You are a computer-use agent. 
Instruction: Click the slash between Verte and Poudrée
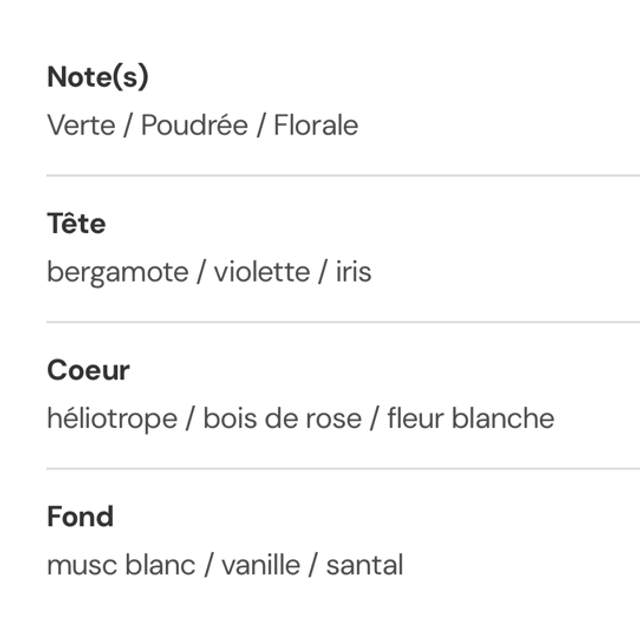pos(127,126)
